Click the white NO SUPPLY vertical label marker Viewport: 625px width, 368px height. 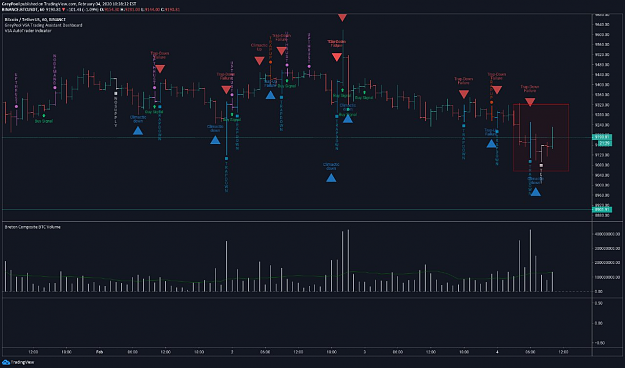(116, 94)
